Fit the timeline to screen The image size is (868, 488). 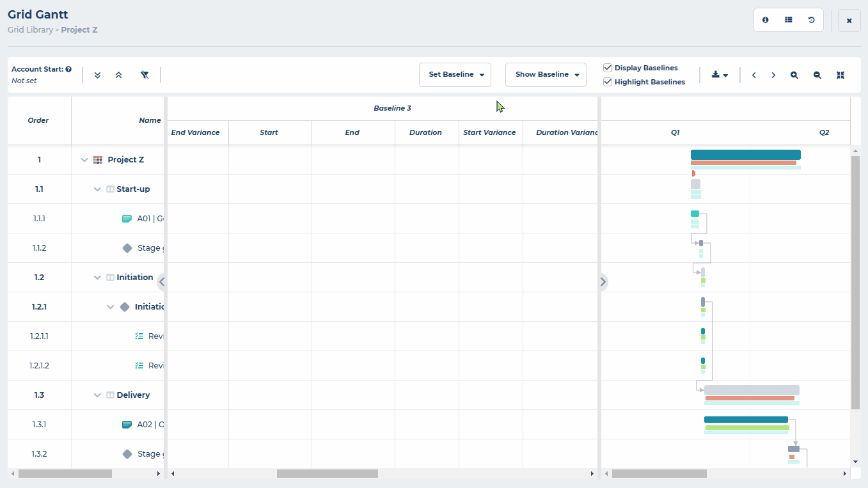pos(840,75)
